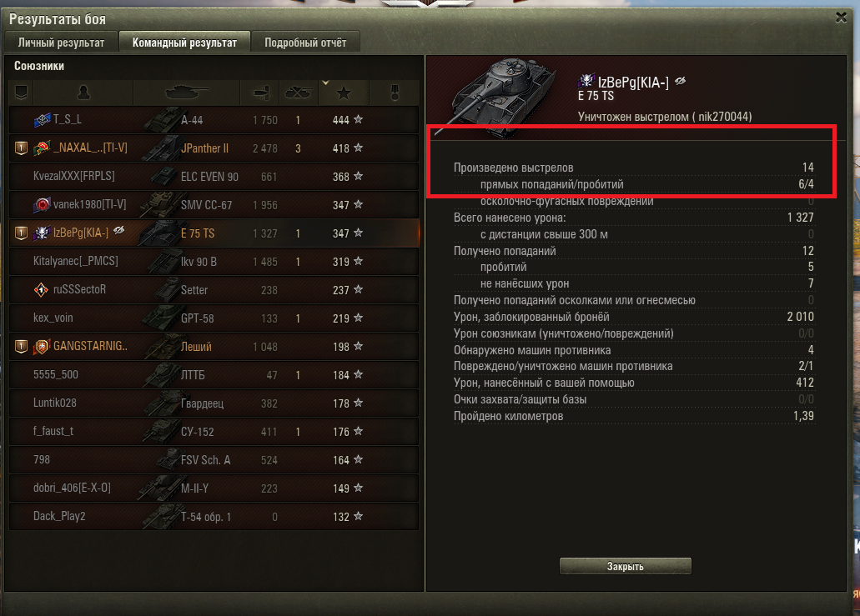Select ally row Dack_Play2 T-54 обр. 1
Screen dimensions: 860x616
(x=214, y=516)
